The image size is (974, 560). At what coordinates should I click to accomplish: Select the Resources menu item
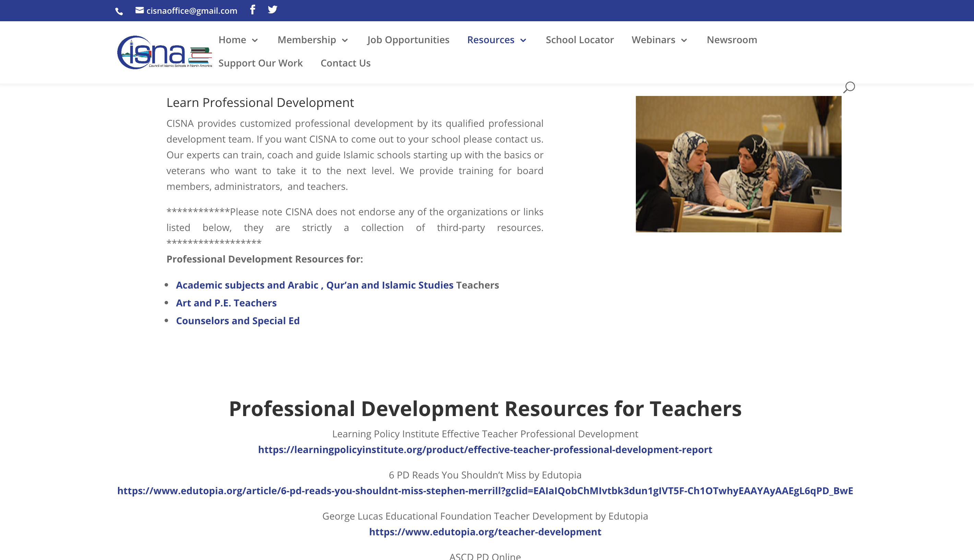coord(491,40)
